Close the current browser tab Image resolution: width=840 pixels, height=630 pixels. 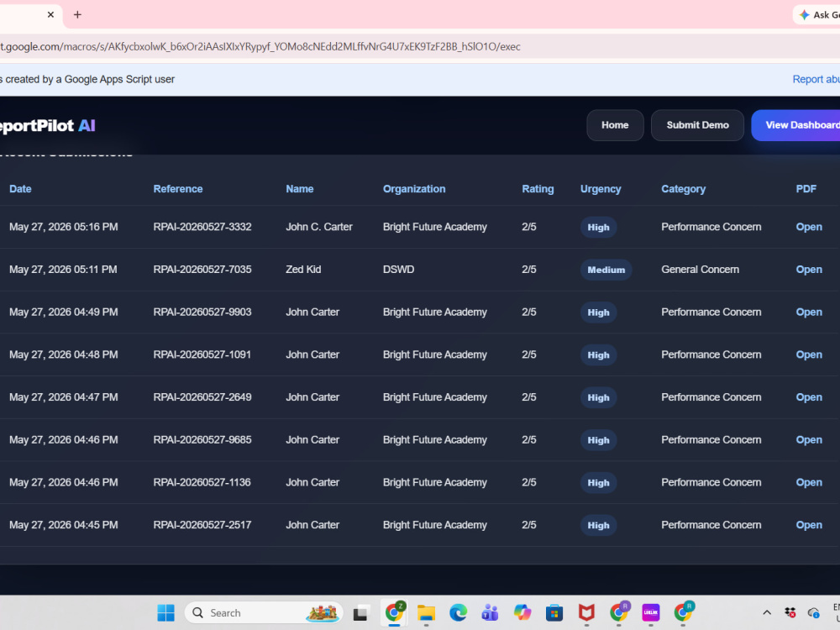50,14
